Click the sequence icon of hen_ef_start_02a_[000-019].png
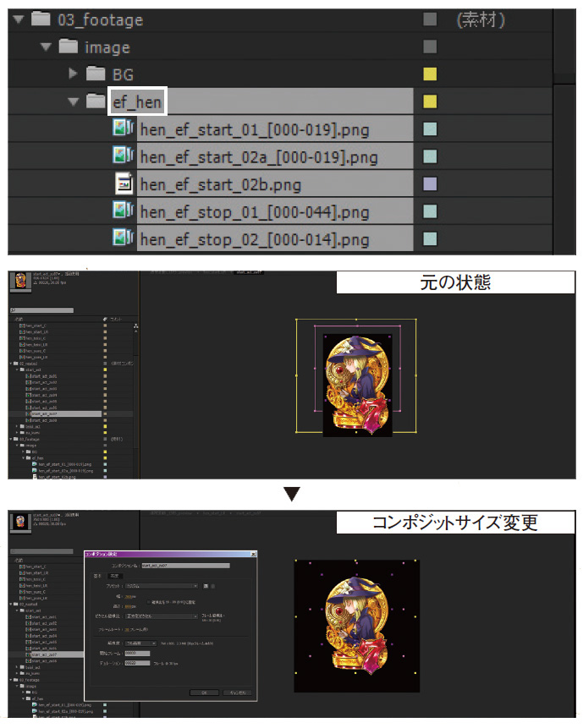 click(123, 156)
